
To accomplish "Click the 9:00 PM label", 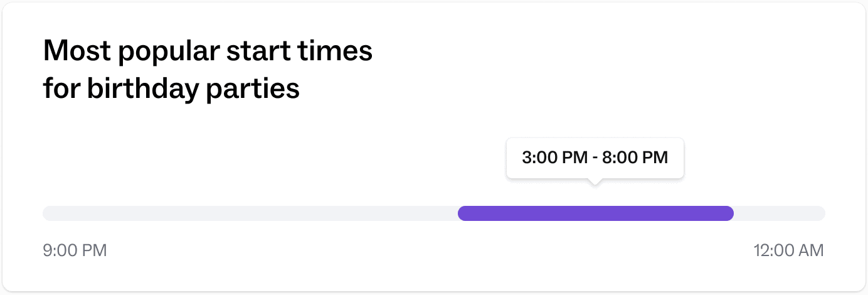I will (75, 251).
